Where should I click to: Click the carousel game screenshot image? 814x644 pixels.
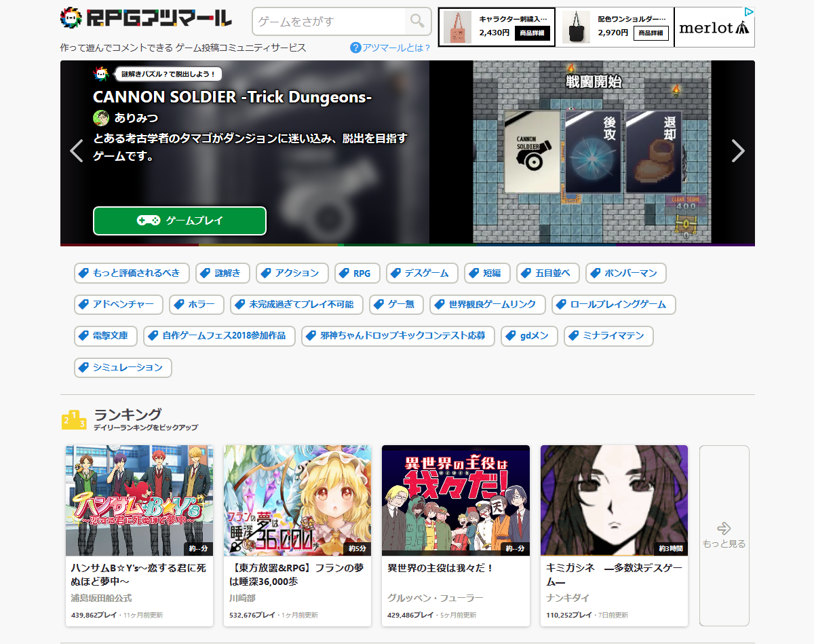[x=592, y=151]
